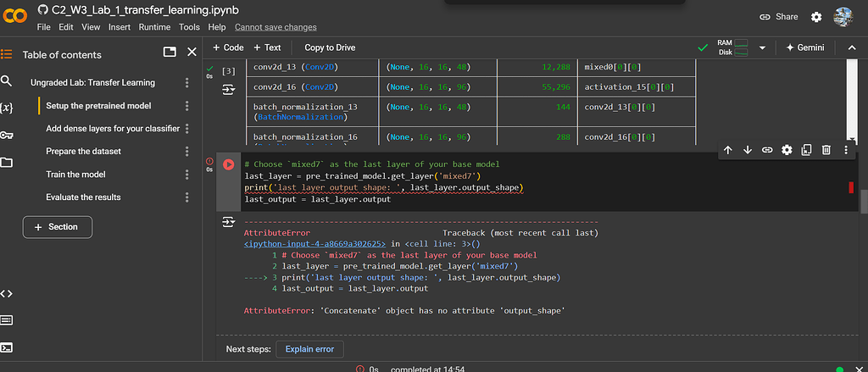Open the Runtime menu
This screenshot has width=868, height=372.
[154, 27]
